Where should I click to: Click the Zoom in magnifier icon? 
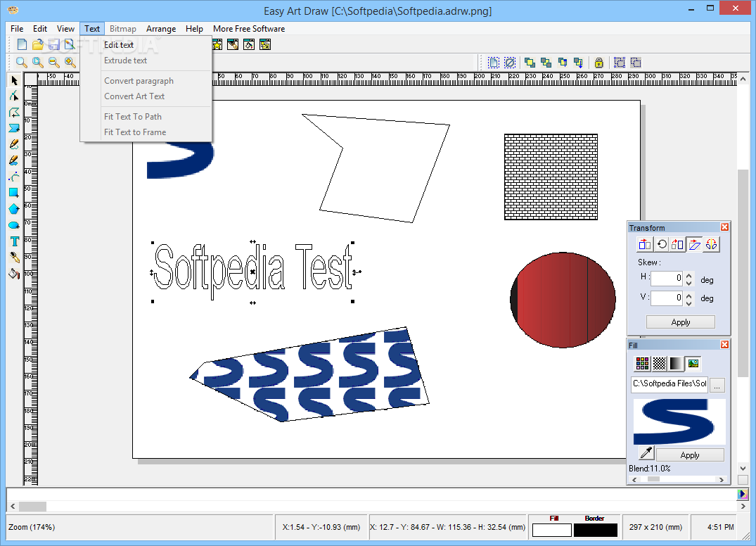70,62
